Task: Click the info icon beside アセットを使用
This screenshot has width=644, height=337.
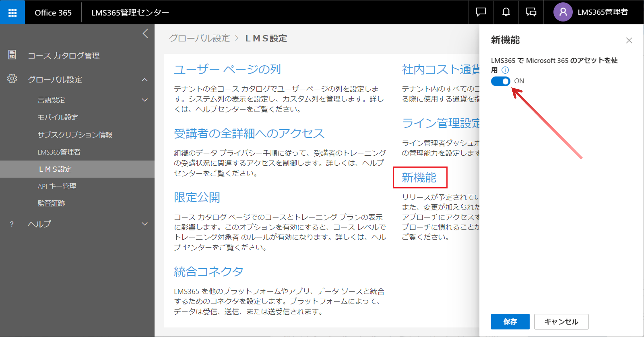Action: (x=505, y=70)
